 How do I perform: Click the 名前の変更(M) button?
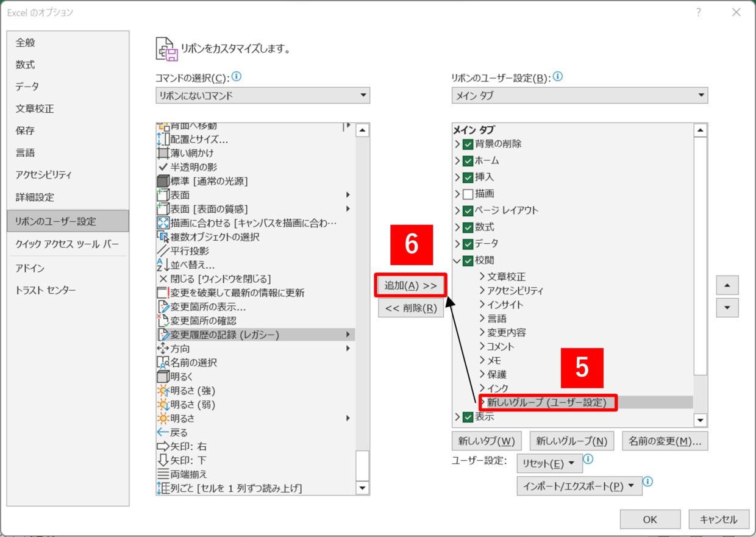pos(665,441)
